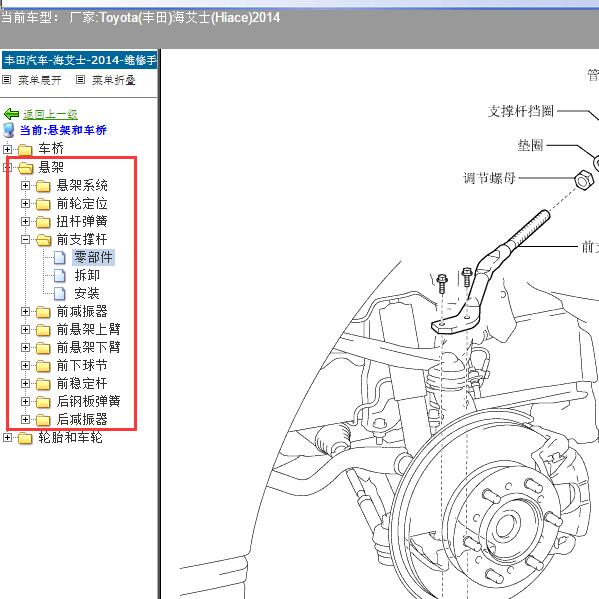Click the 菜单展开 list icon

pyautogui.click(x=6, y=80)
